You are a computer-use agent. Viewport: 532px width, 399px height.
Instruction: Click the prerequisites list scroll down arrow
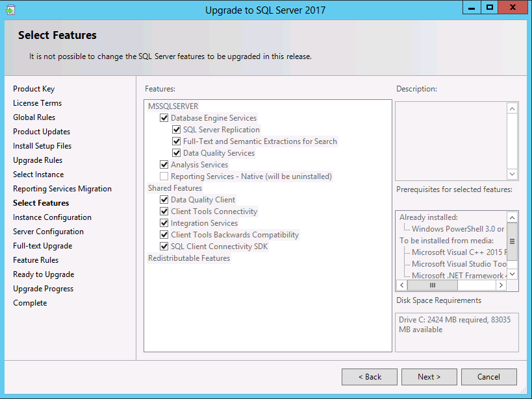(513, 274)
